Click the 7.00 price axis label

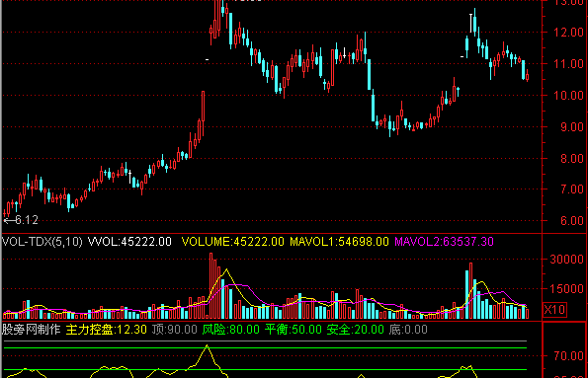pyautogui.click(x=572, y=189)
